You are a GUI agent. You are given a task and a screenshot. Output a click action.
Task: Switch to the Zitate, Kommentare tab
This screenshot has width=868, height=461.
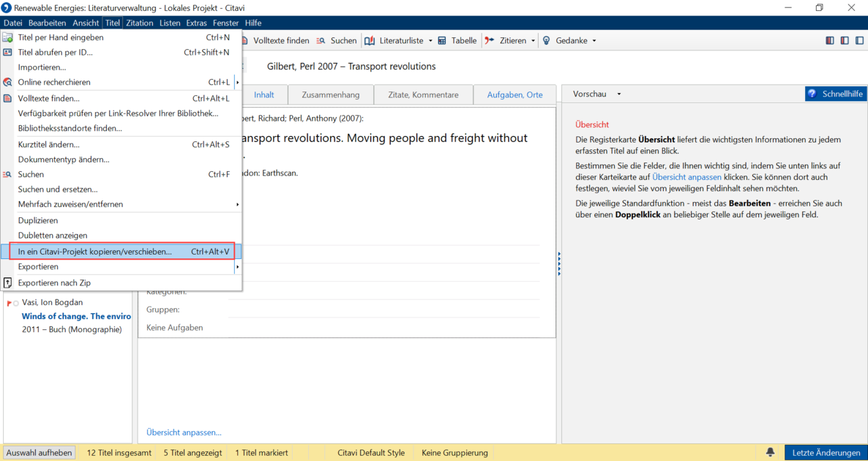(x=424, y=94)
